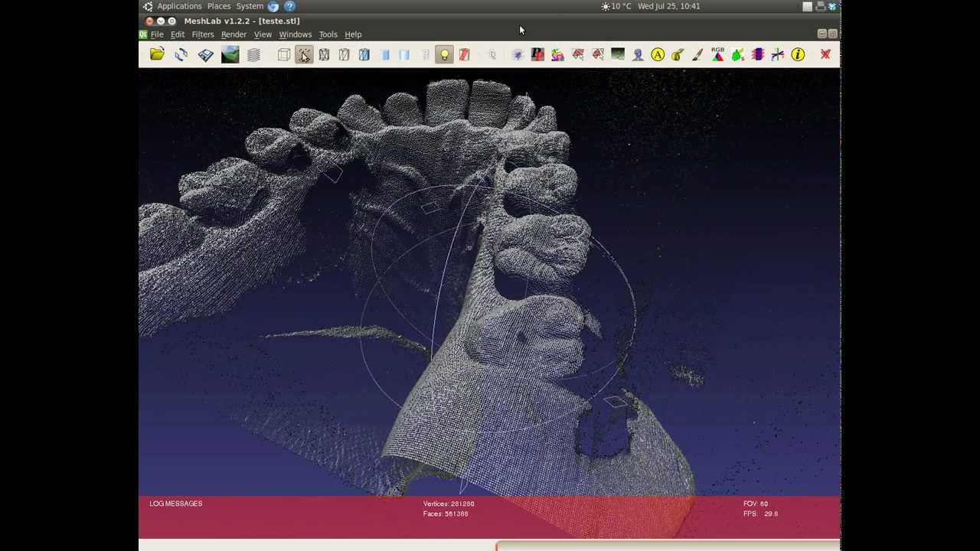
Task: Click the red X icon in the toolbar
Action: pyautogui.click(x=825, y=54)
